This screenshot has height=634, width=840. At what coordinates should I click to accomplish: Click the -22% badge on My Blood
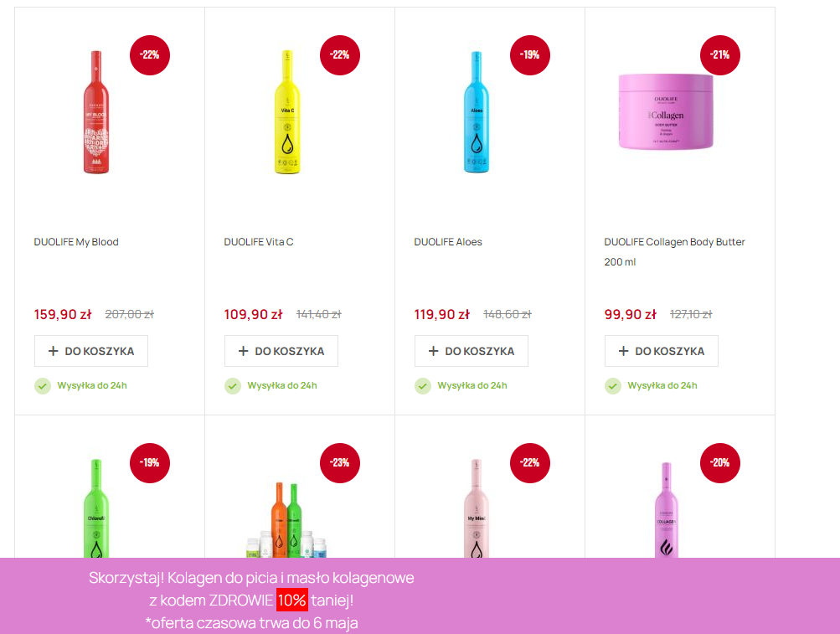tap(150, 55)
